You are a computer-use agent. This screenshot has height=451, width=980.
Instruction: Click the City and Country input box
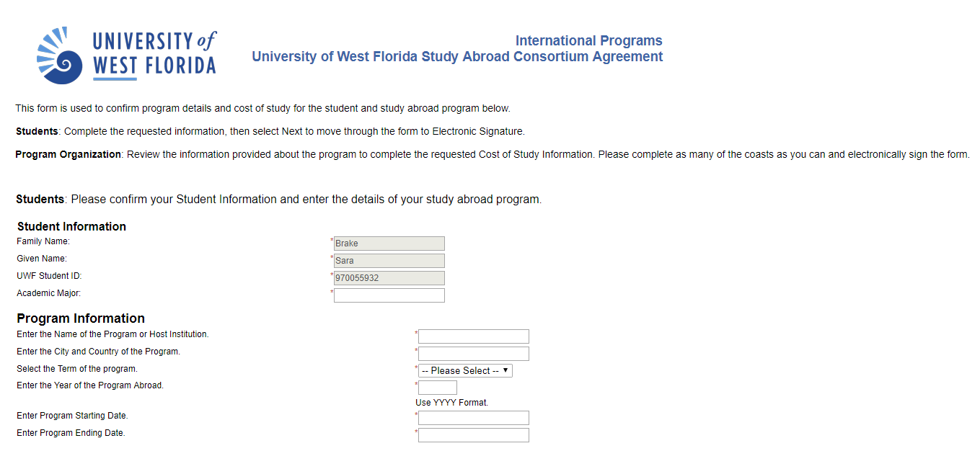tap(474, 354)
